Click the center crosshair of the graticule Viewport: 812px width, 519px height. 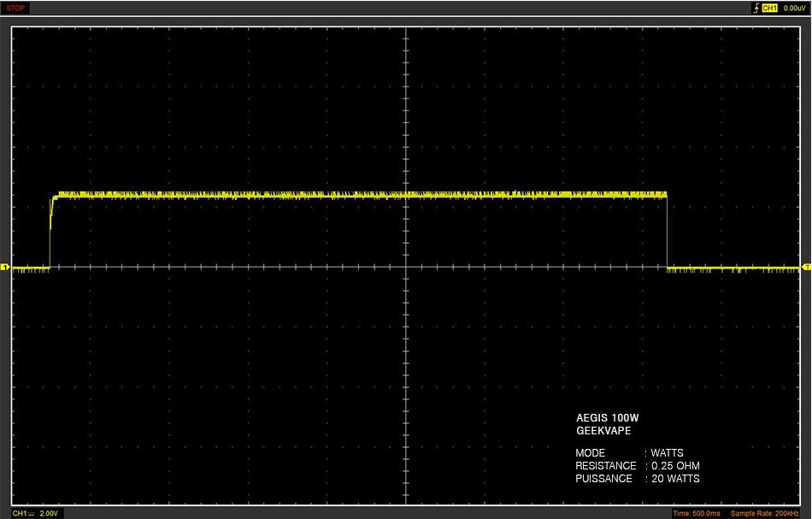click(406, 267)
